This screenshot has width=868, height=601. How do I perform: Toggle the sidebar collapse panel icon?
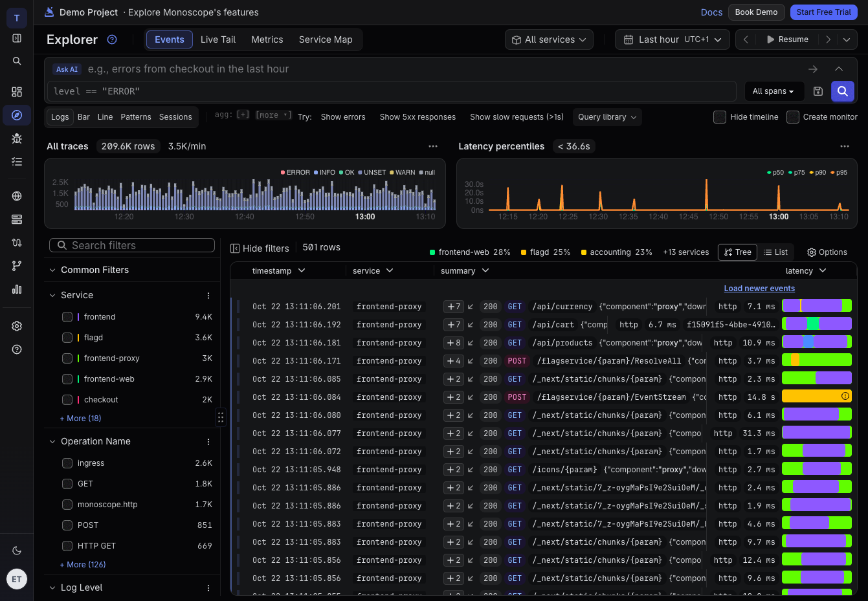click(x=17, y=38)
